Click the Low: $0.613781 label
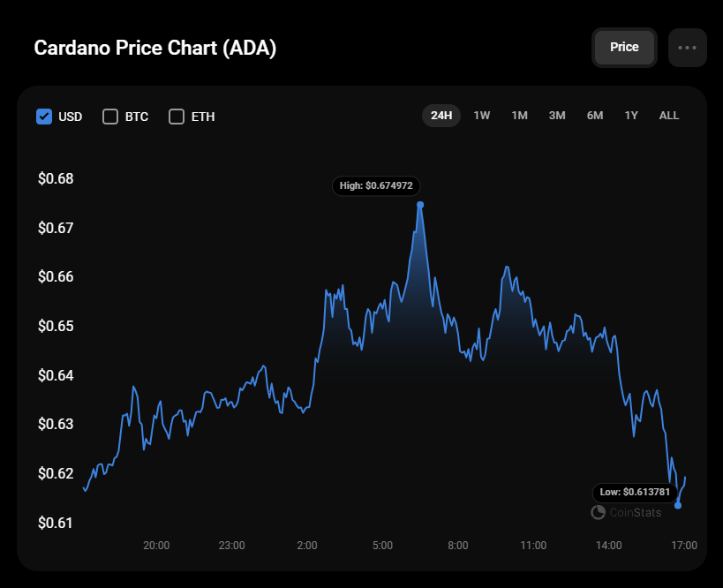 636,492
